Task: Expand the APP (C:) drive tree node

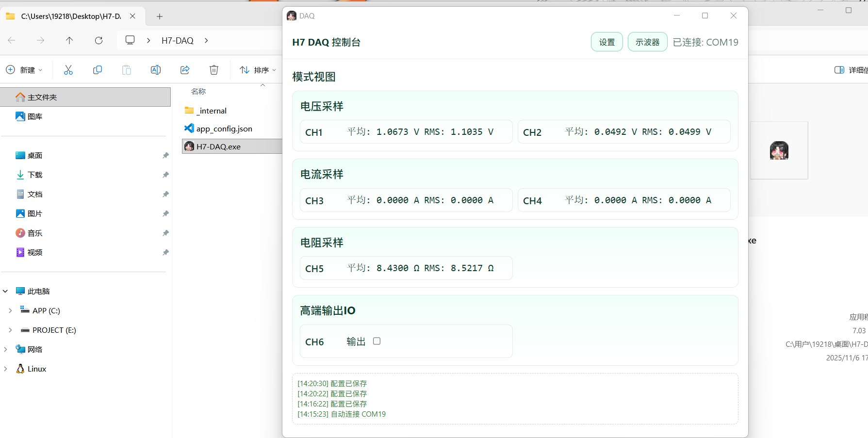Action: pos(10,310)
